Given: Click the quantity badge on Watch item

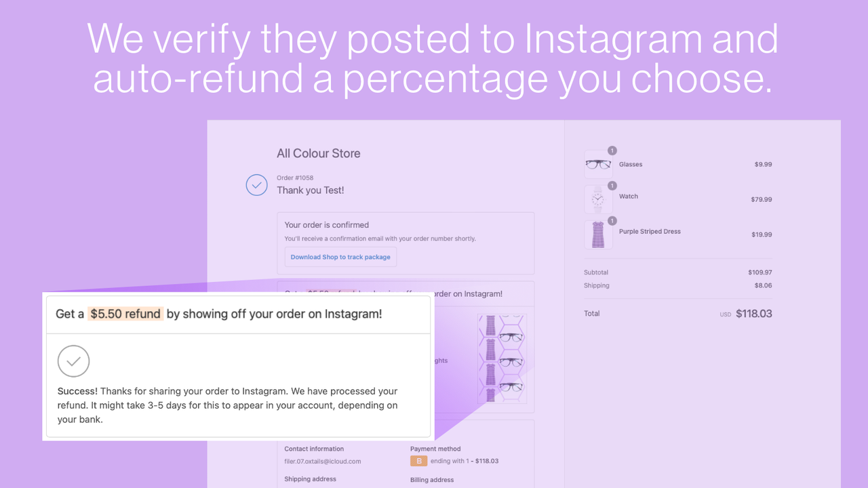Looking at the screenshot, I should [611, 185].
